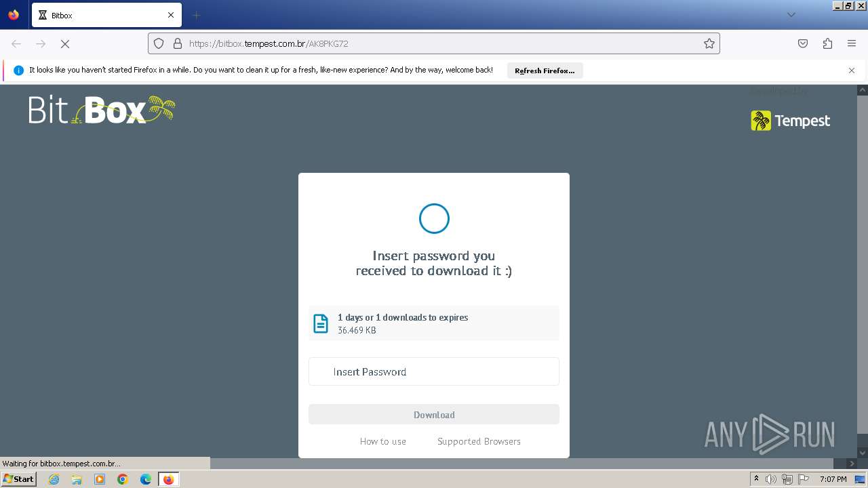
Task: Dismiss the Firefox refresh notification bar
Action: (x=852, y=70)
